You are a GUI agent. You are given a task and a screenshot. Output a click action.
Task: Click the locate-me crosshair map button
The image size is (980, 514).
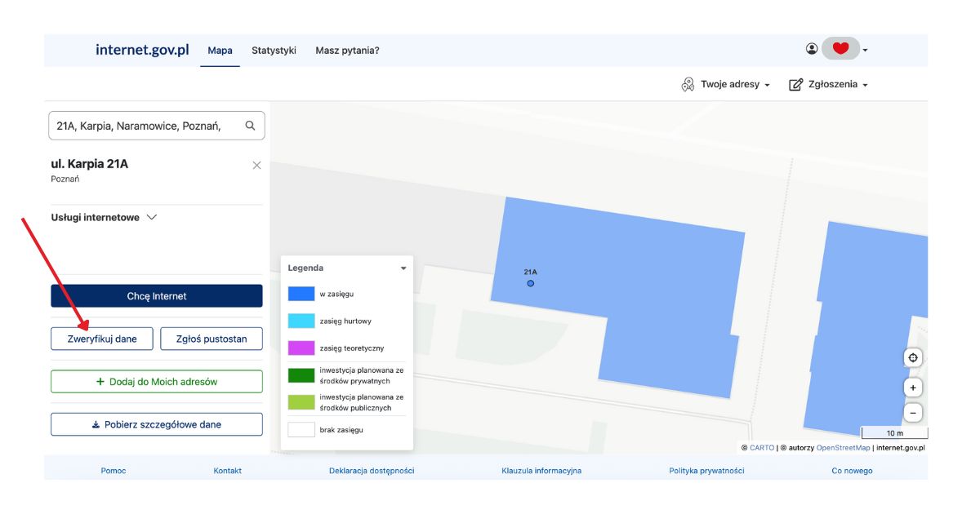click(913, 358)
